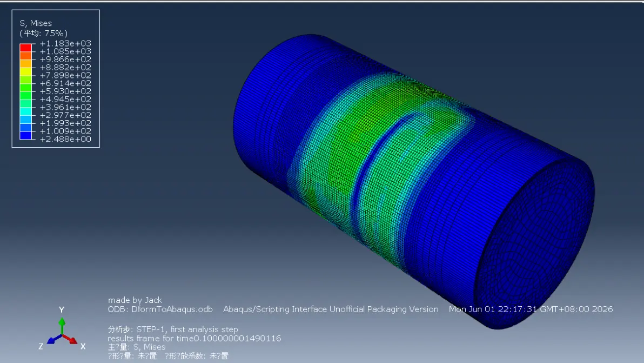Select the 'S, Mises' legend title
The width and height of the screenshot is (644, 363).
[x=35, y=23]
